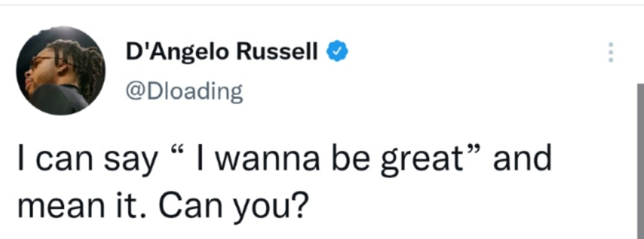Image resolution: width=644 pixels, height=239 pixels.
Task: Open the D'Angelo Russell display name
Action: [x=222, y=52]
